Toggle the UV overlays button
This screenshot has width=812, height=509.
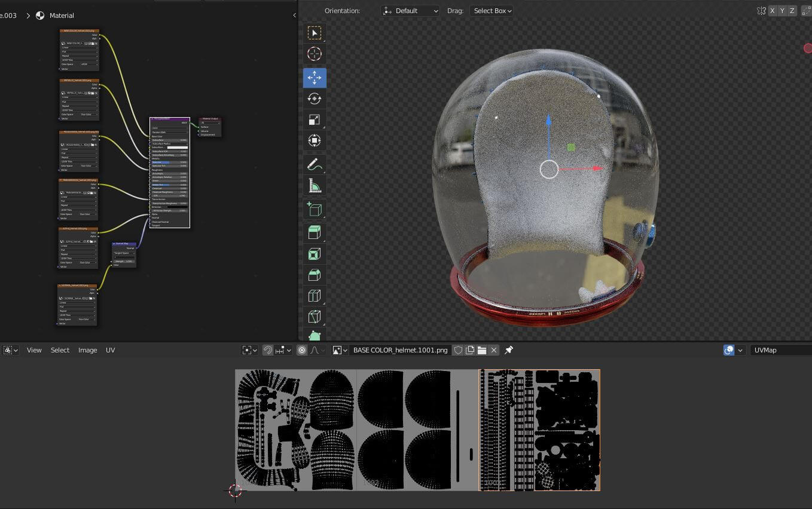tap(729, 350)
